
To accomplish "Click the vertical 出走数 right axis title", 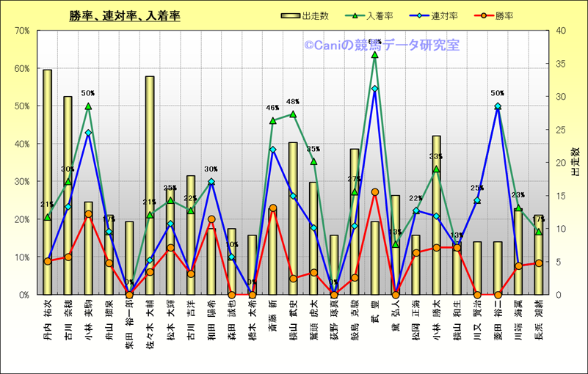I will tap(576, 162).
